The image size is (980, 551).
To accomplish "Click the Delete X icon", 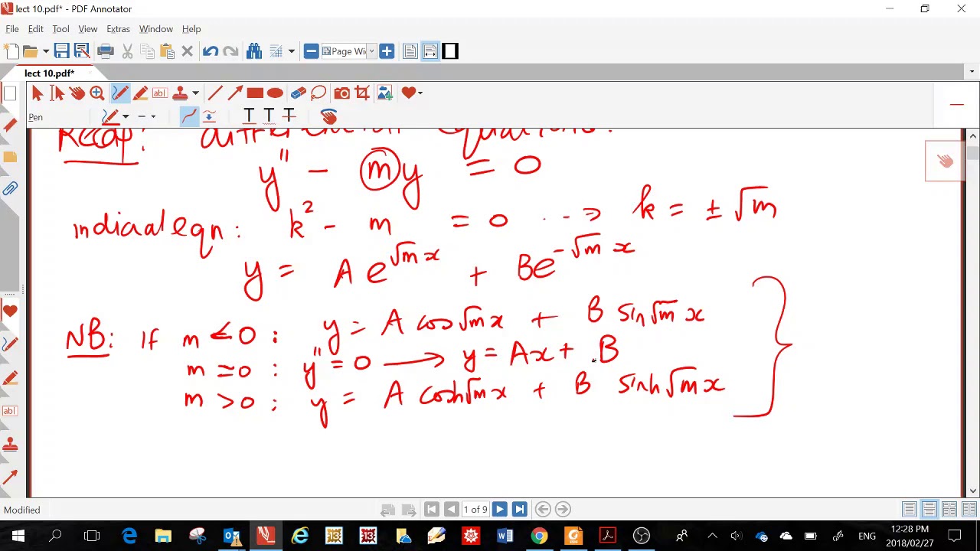I will (x=187, y=51).
